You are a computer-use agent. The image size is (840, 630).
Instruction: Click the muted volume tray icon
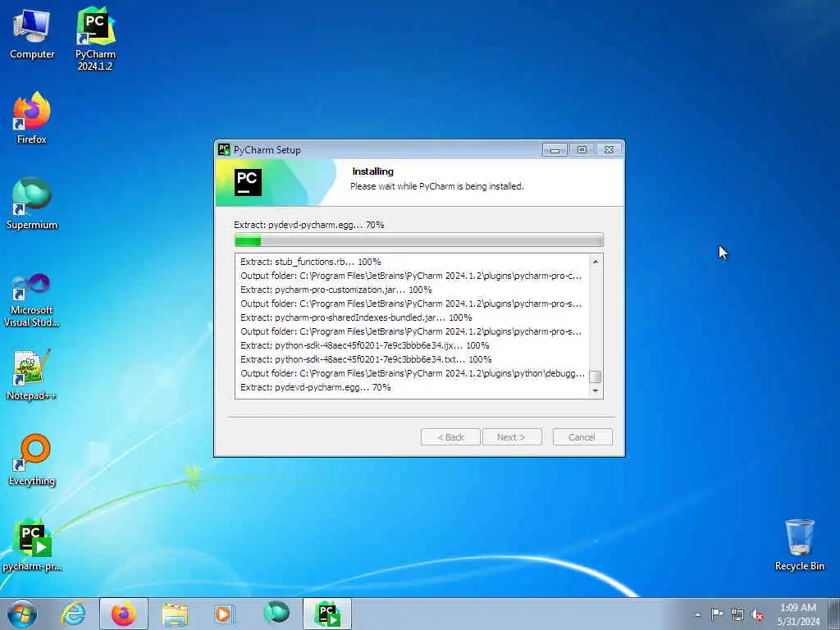[x=757, y=614]
